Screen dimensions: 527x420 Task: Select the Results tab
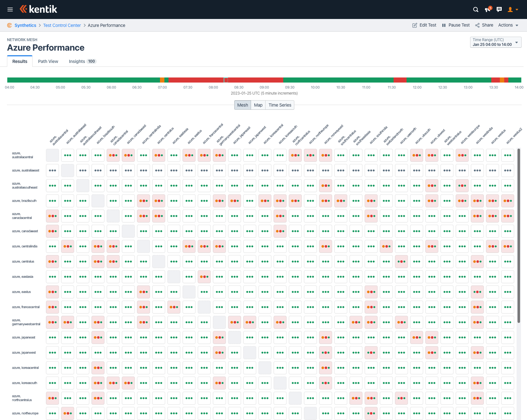click(20, 61)
